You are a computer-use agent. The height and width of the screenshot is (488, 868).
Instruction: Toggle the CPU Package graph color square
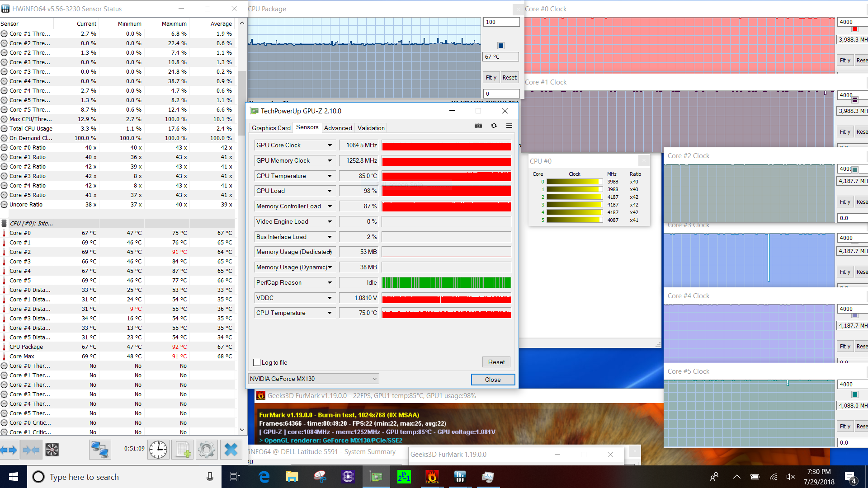click(x=500, y=46)
